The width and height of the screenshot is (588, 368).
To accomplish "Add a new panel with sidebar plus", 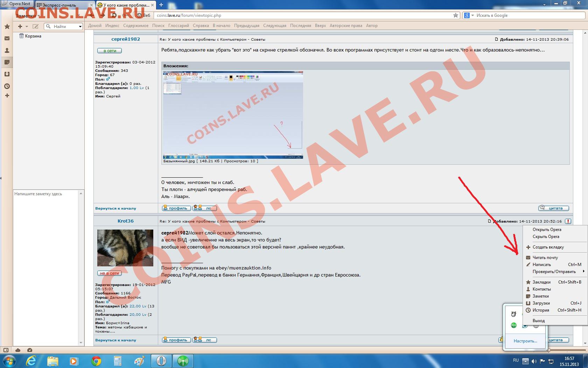I will 7,96.
